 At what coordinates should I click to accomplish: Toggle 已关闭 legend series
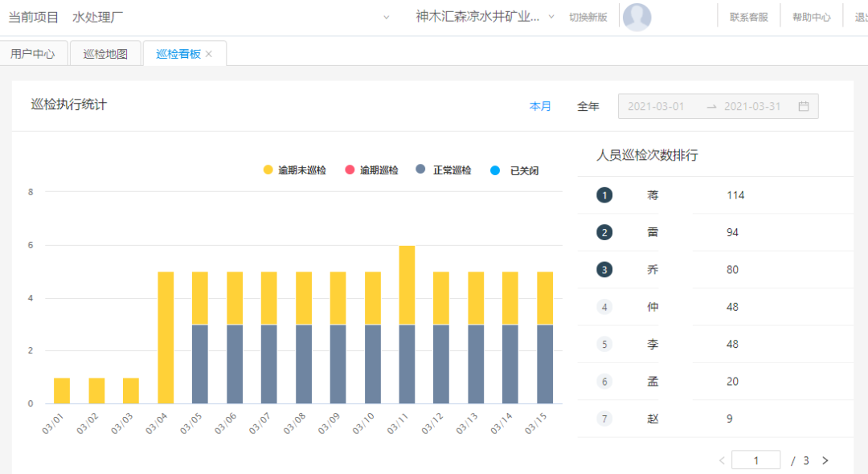point(515,170)
